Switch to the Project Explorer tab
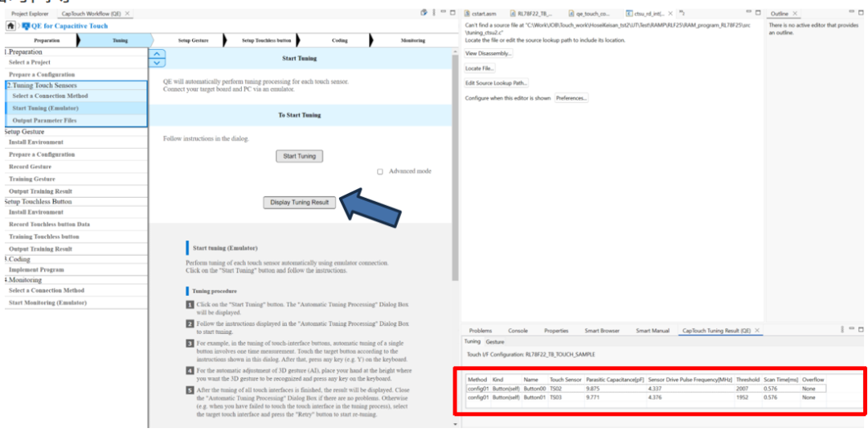The height and width of the screenshot is (432, 868). pyautogui.click(x=30, y=14)
